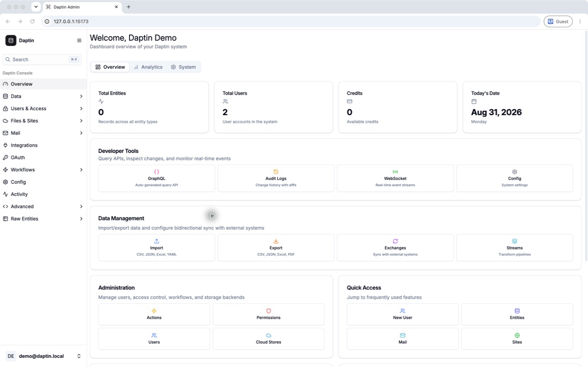Click the Total Users stat card
The image size is (588, 367).
point(273,107)
